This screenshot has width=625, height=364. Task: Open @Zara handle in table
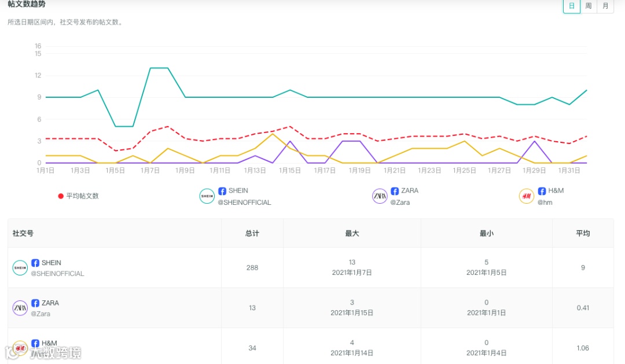(x=41, y=314)
